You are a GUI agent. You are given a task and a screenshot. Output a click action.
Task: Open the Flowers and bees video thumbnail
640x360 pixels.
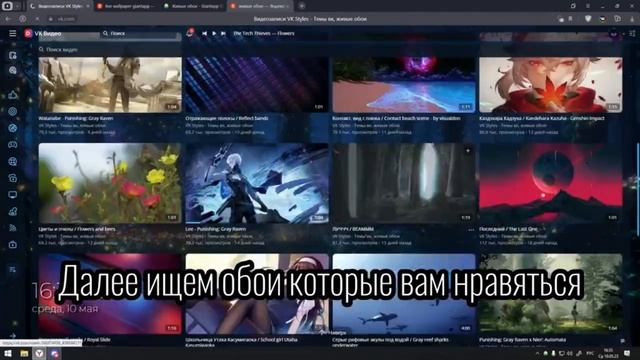point(110,183)
